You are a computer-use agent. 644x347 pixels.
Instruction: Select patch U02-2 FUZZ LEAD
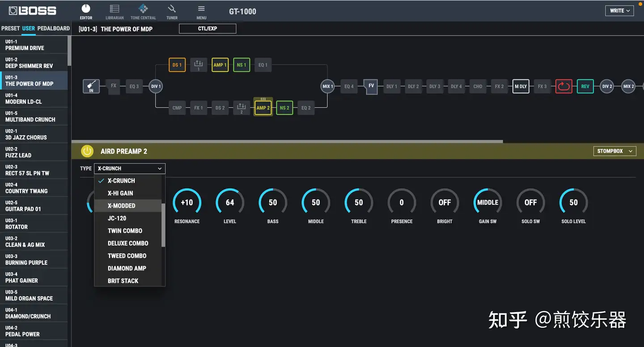(x=34, y=152)
